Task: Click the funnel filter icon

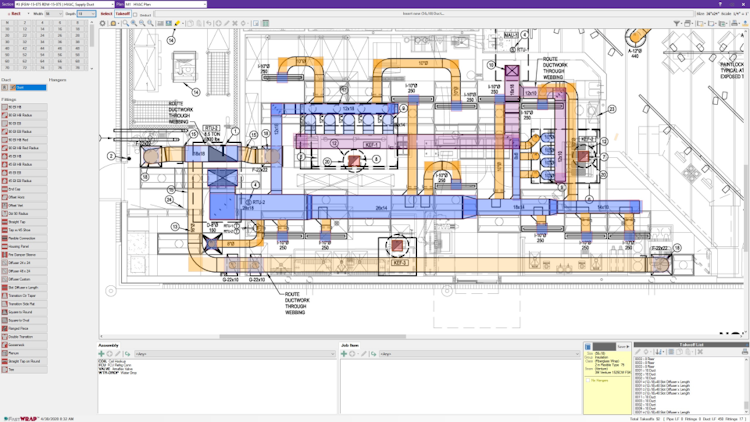Action: pos(676,23)
